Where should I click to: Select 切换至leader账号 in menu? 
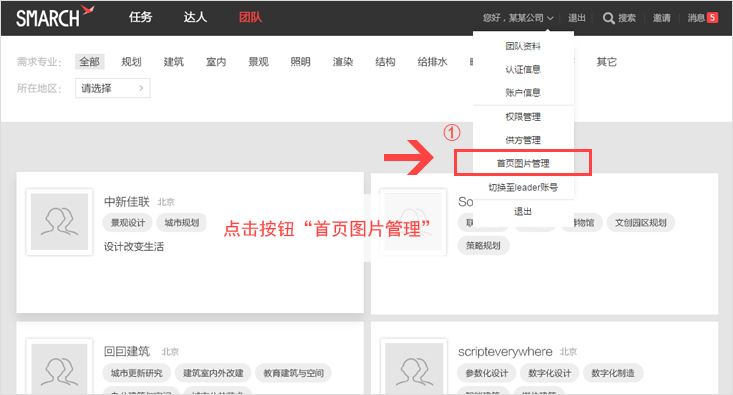(x=523, y=187)
